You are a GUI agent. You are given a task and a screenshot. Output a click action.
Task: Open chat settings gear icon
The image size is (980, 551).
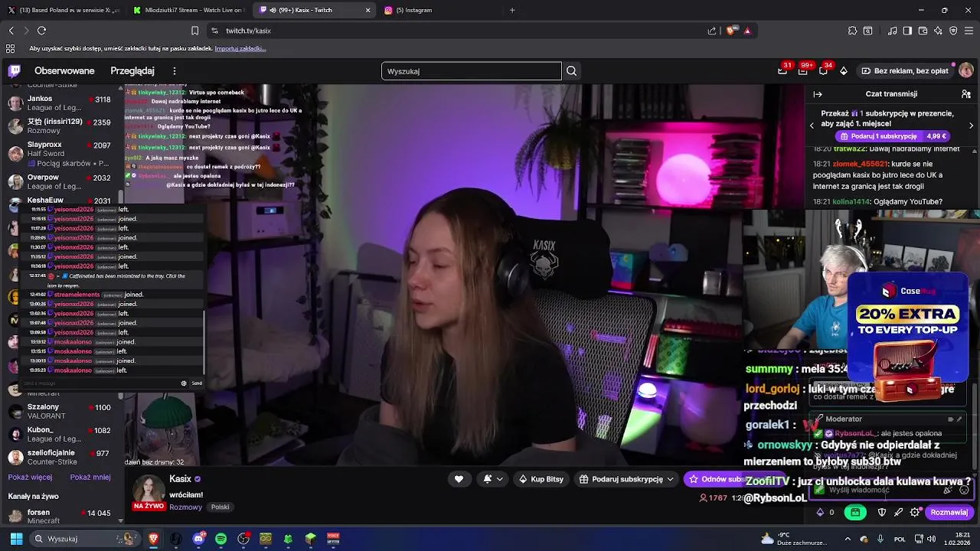[x=915, y=512]
